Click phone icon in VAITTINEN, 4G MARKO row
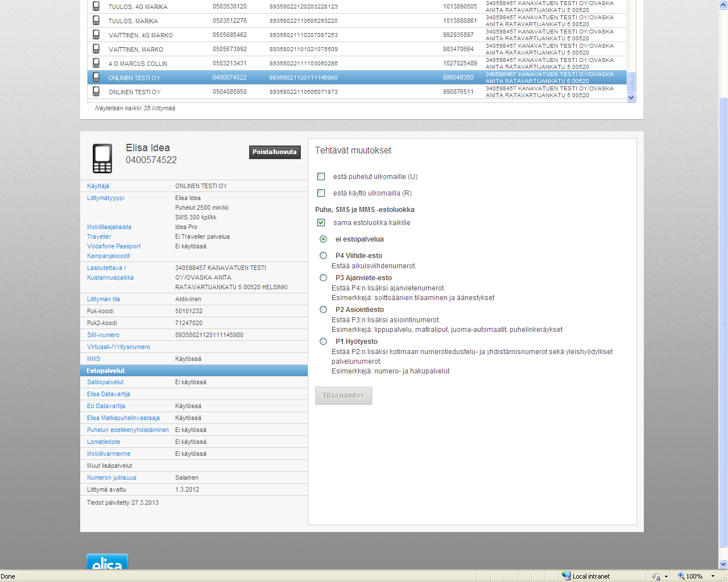 [96, 35]
